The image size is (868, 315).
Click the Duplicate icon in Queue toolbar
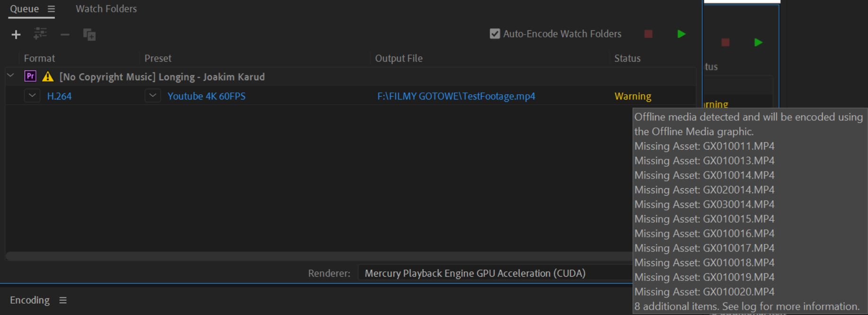[89, 35]
